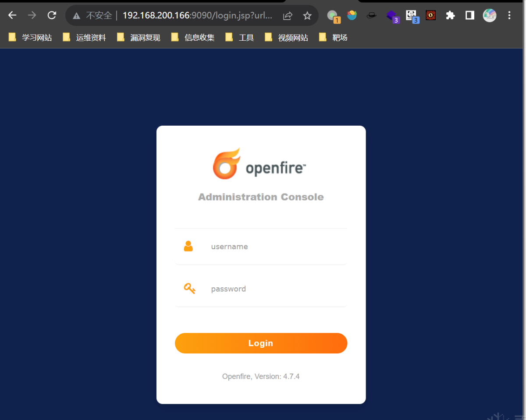Select the address bar URL text
Viewport: 526px width, 420px height.
[197, 15]
